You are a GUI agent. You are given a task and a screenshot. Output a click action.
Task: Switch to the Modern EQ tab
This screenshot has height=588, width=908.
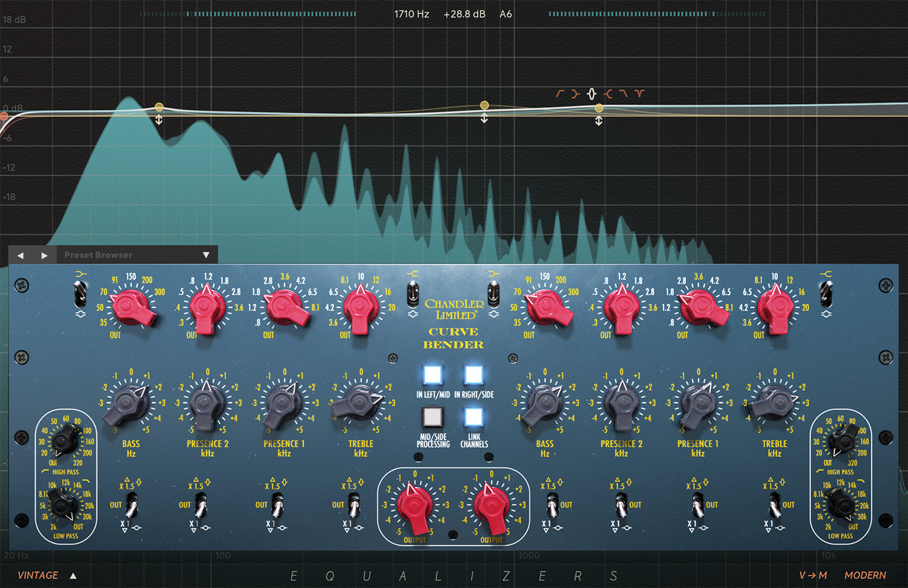864,576
